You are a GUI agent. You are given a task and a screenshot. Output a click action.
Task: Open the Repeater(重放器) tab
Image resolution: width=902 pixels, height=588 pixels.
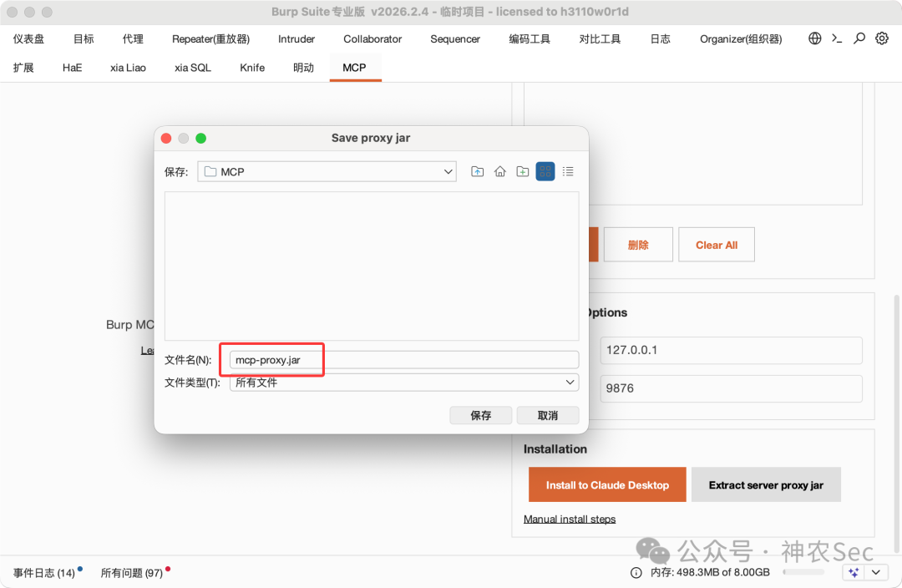(x=210, y=38)
